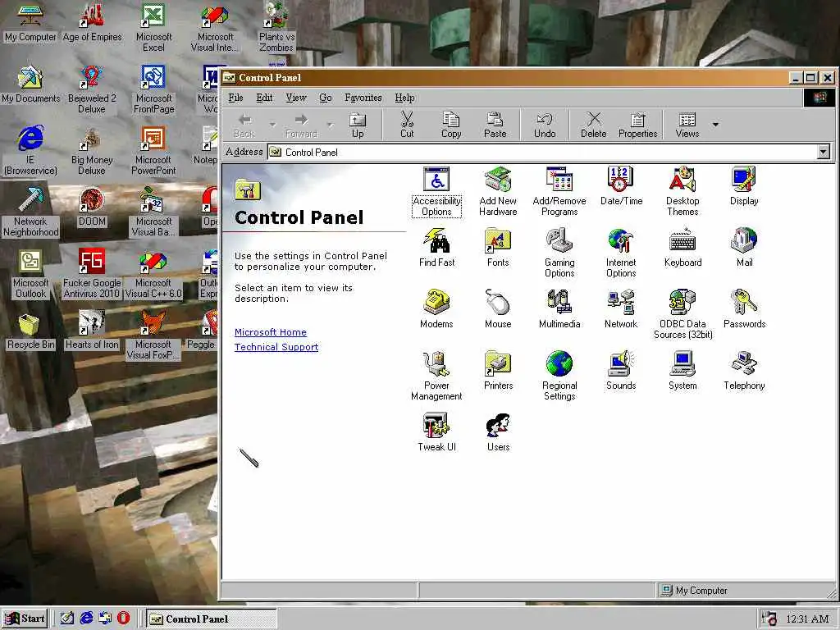Expand the Back history dropdown arrow

pyautogui.click(x=272, y=125)
